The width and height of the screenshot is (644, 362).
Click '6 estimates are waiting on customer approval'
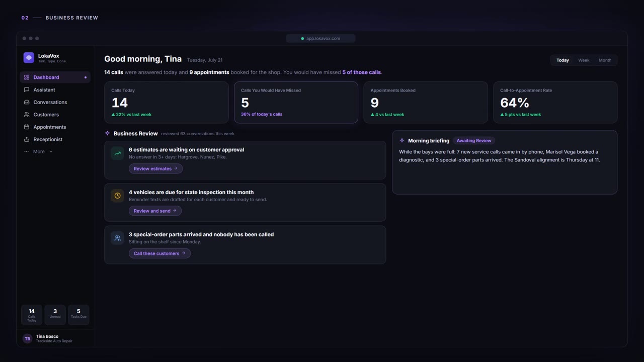[x=186, y=150]
